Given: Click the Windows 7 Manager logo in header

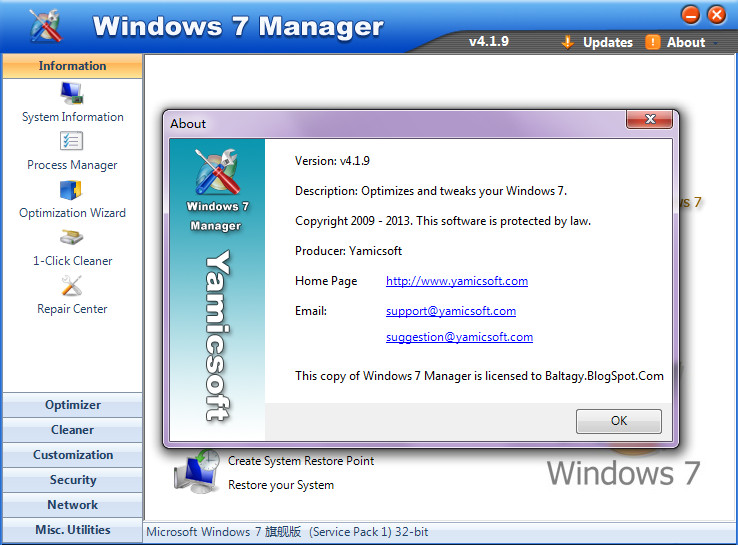Looking at the screenshot, I should coord(45,26).
